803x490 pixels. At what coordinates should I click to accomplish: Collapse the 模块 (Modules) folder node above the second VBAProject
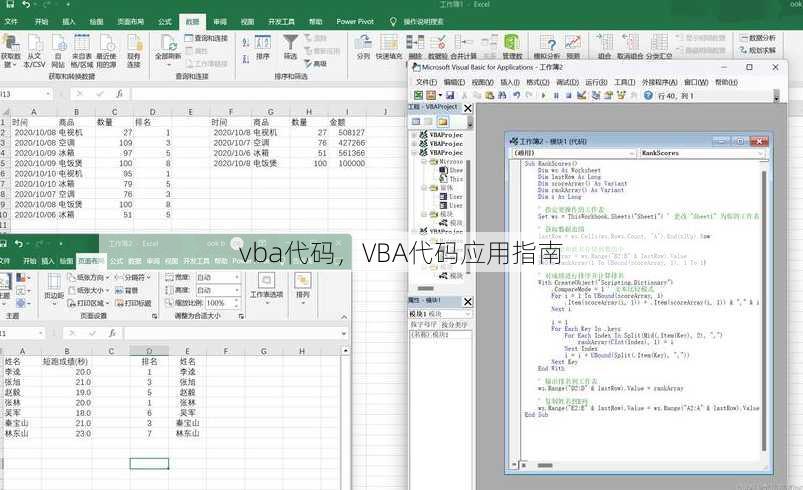(x=424, y=214)
